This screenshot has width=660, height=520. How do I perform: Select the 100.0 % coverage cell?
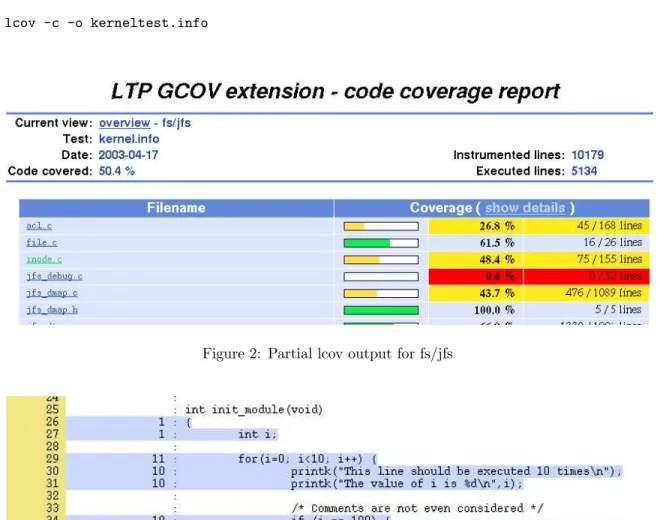[x=476, y=310]
